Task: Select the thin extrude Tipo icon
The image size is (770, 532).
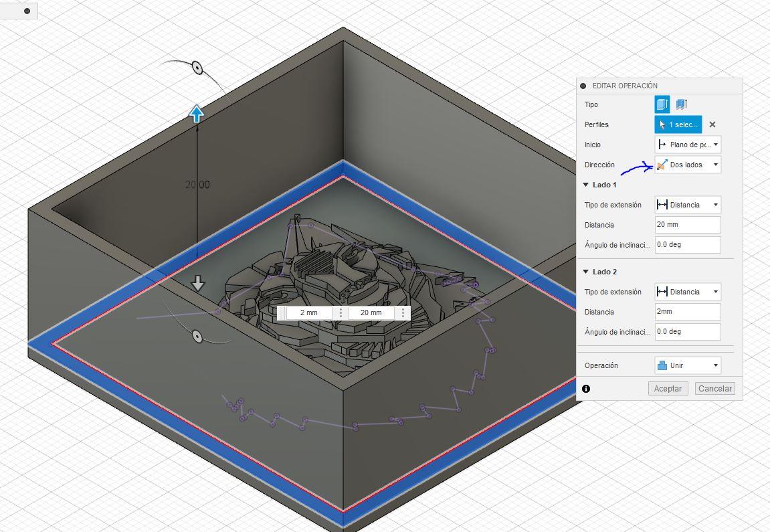Action: tap(681, 104)
